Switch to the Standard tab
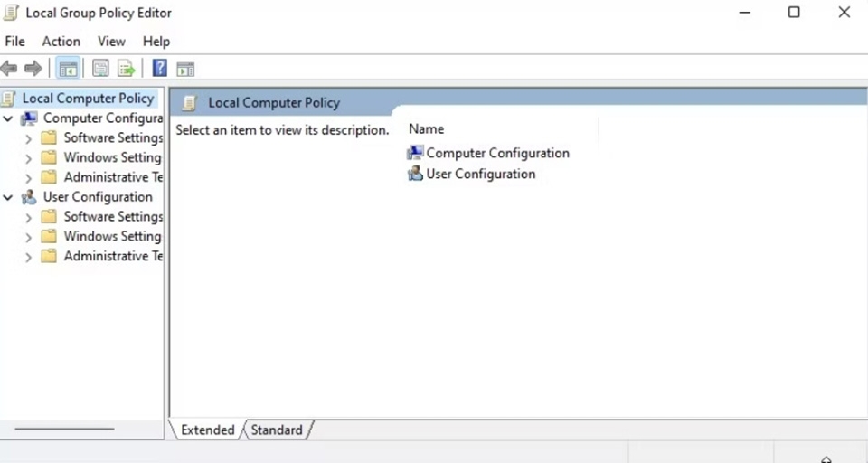This screenshot has height=463, width=868. tap(277, 430)
